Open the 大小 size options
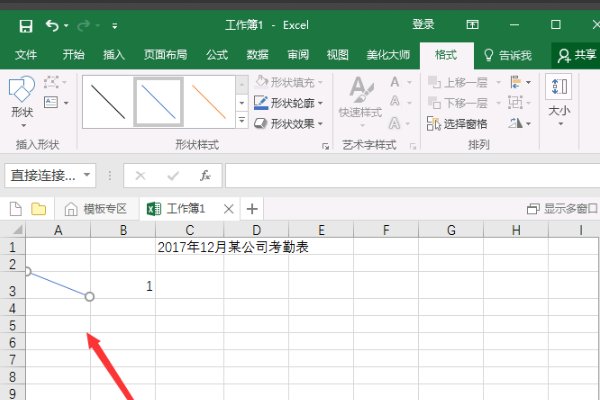Image resolution: width=600 pixels, height=400 pixels. 559,101
